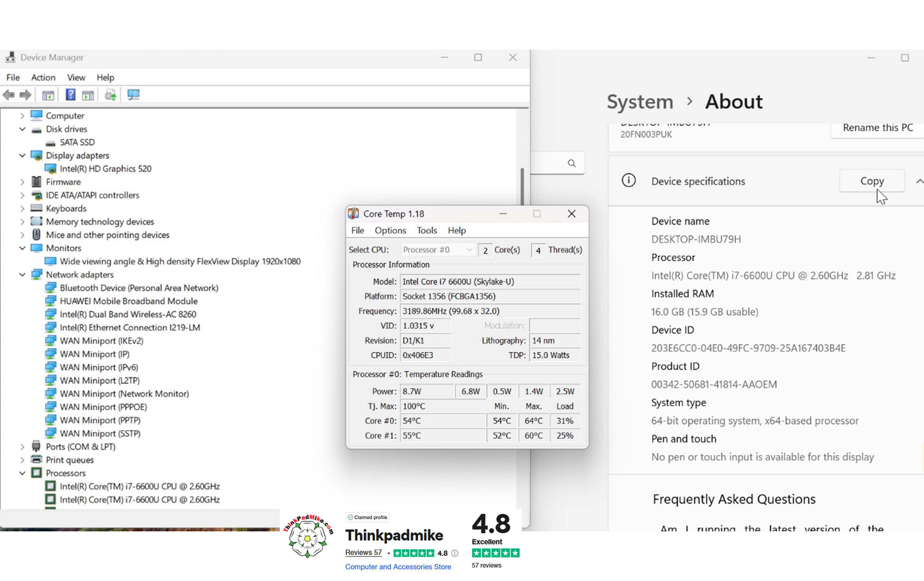
Task: Select the WAN Miniport (SSTP) entry
Action: coord(100,433)
